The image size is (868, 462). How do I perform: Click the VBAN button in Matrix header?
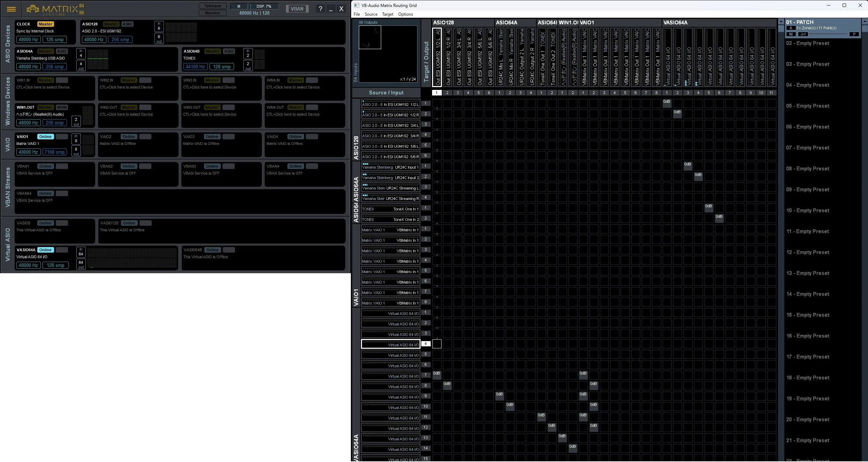[x=297, y=9]
